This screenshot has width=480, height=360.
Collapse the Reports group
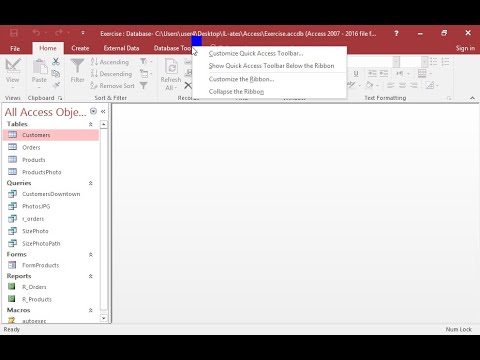tap(90, 276)
